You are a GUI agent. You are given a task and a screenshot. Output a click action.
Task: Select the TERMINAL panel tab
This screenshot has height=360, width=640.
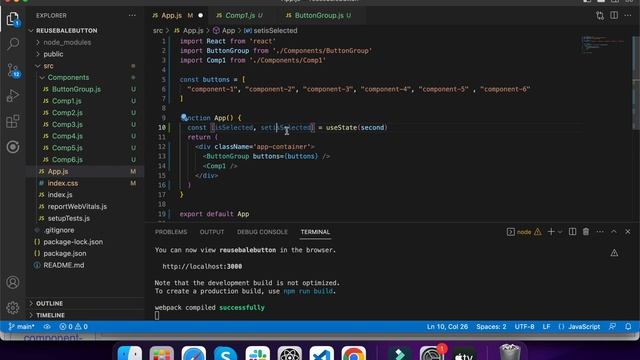pyautogui.click(x=315, y=232)
